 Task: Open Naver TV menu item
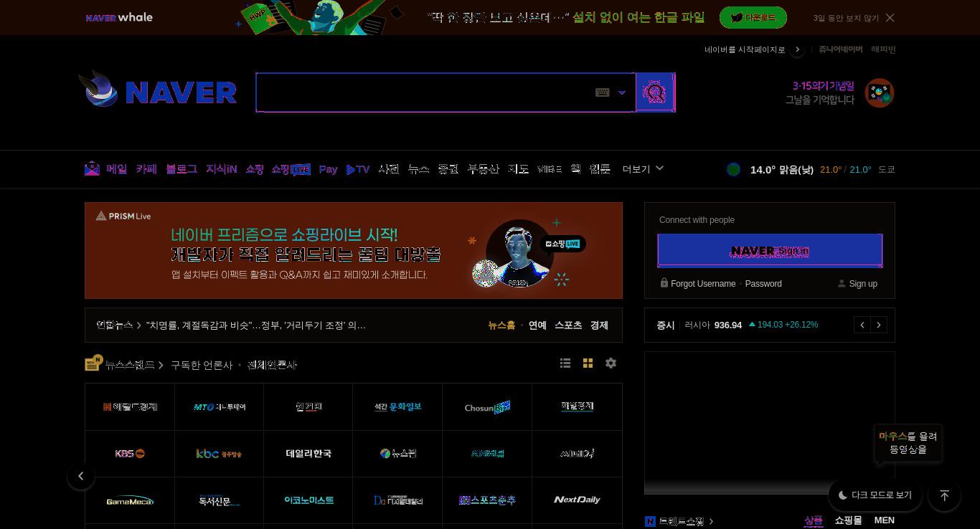[358, 169]
